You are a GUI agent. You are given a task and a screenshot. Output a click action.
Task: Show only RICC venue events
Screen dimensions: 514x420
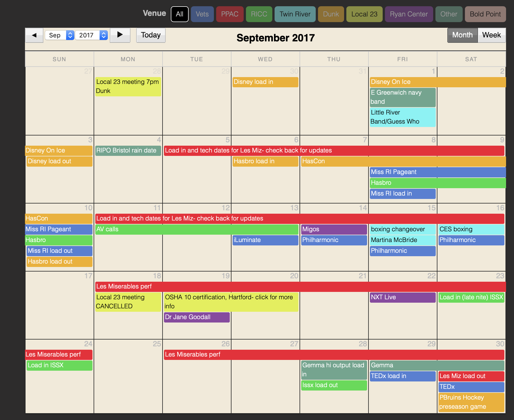pos(259,14)
